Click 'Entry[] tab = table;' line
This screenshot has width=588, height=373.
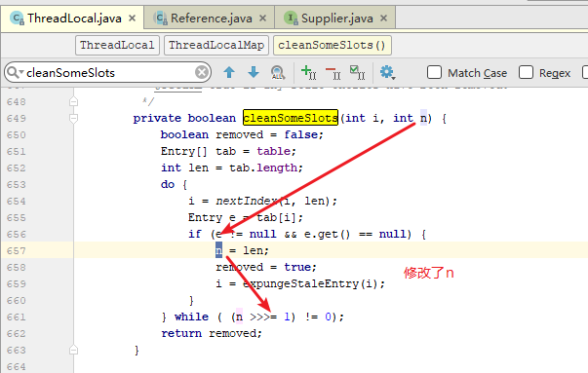tap(228, 151)
